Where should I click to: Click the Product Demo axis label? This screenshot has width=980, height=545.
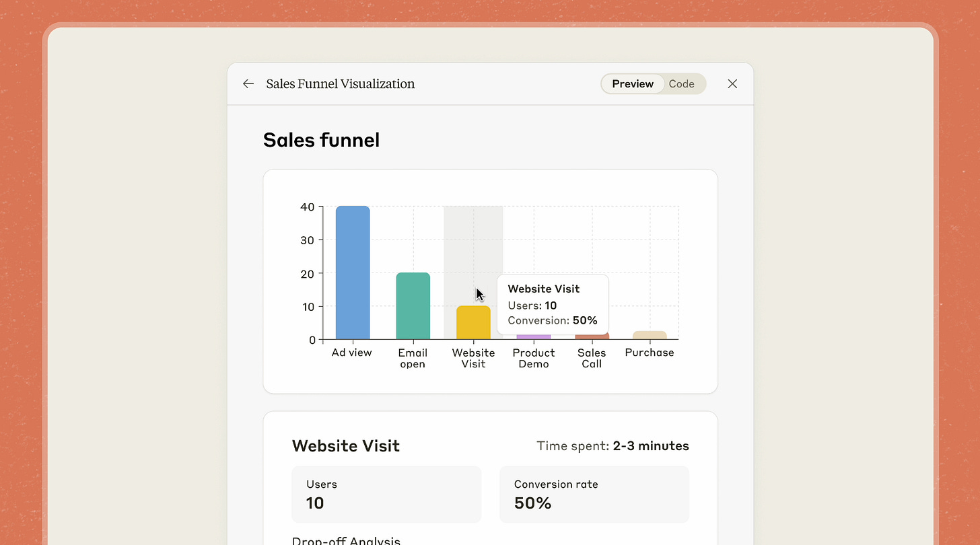[534, 358]
